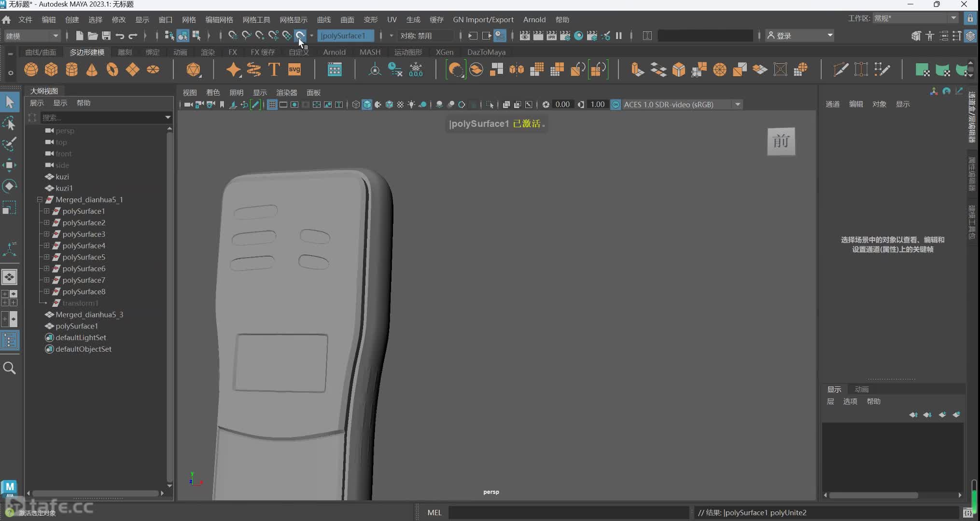Screen dimensions: 980x521
Task: Open the 建模 menu set dropdown
Action: point(32,36)
